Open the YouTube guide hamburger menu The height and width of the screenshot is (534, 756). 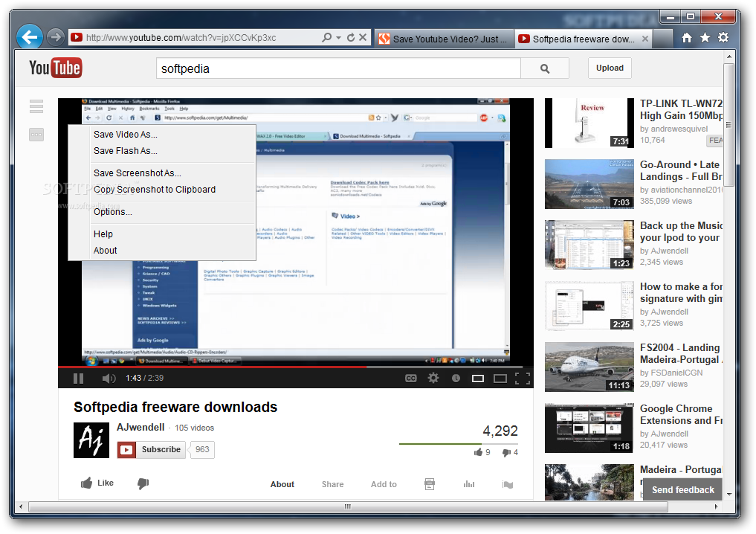coord(36,106)
